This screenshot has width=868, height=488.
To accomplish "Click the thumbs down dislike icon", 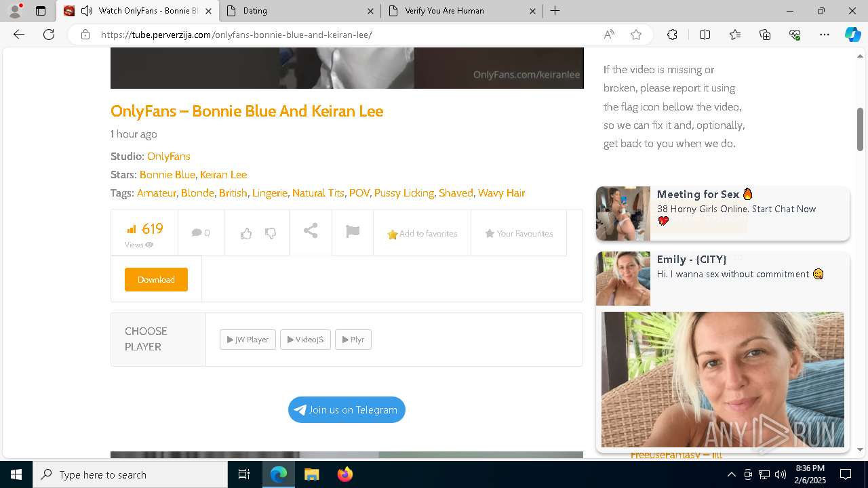I will (x=271, y=233).
